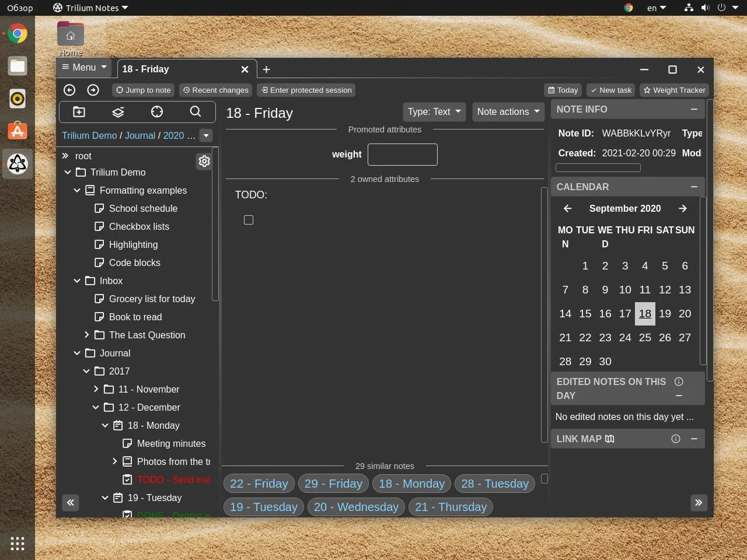
Task: Go to next month in calendar
Action: point(683,208)
